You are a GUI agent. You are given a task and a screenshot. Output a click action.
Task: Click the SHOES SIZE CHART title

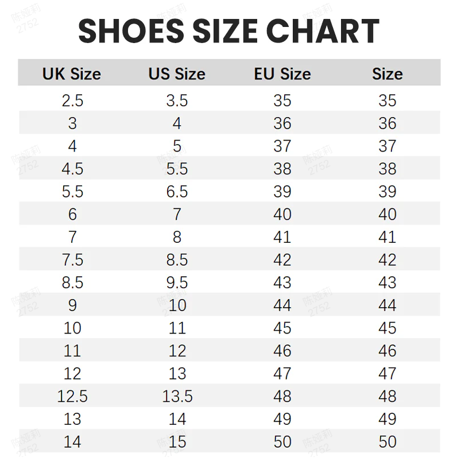pos(229,31)
